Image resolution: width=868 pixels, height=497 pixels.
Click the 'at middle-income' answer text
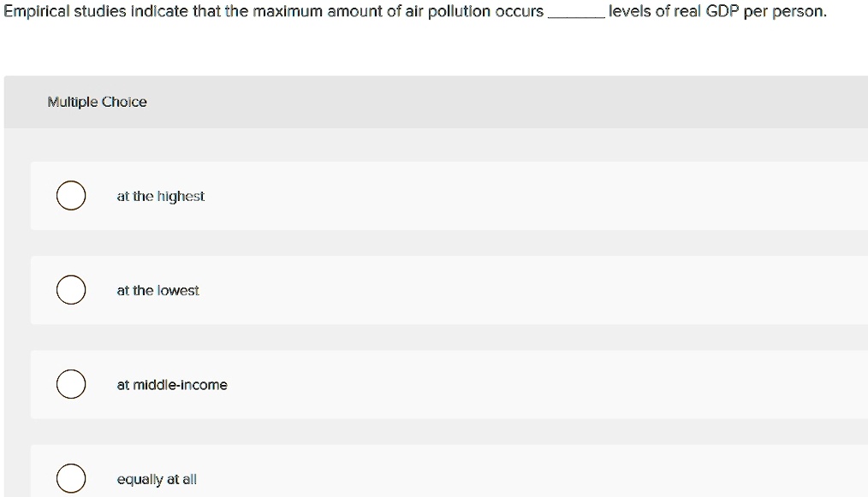(172, 385)
